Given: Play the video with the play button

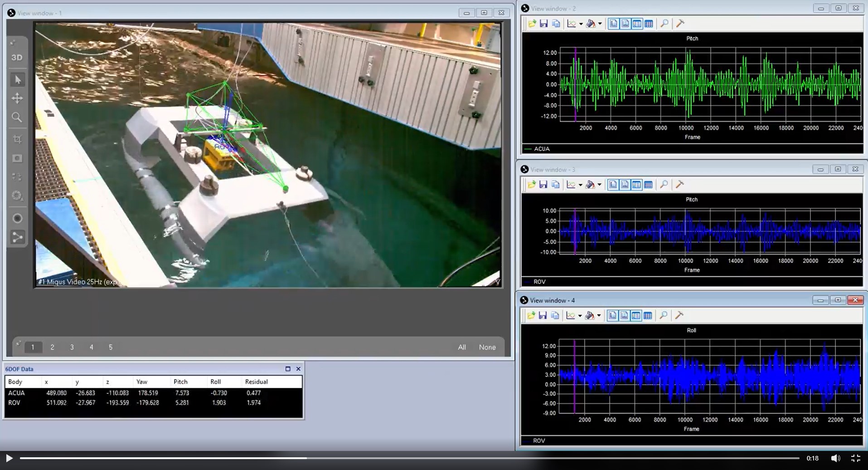Looking at the screenshot, I should pos(9,458).
